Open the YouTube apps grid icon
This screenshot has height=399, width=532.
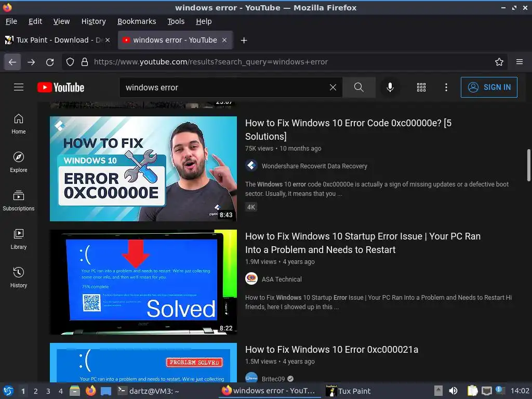click(x=421, y=87)
